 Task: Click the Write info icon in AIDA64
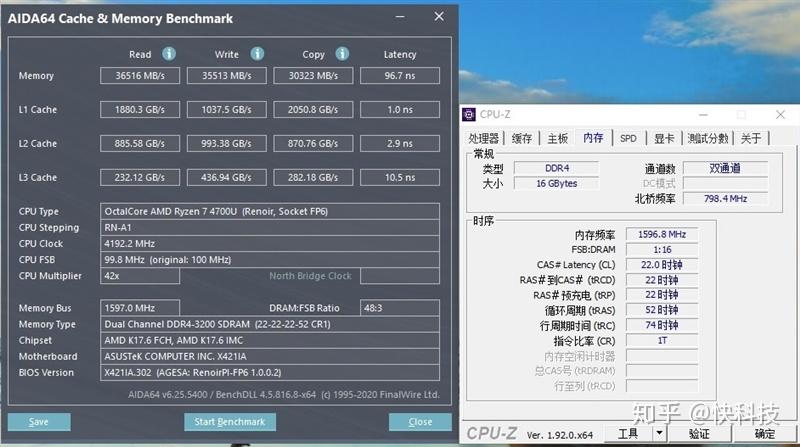point(257,54)
